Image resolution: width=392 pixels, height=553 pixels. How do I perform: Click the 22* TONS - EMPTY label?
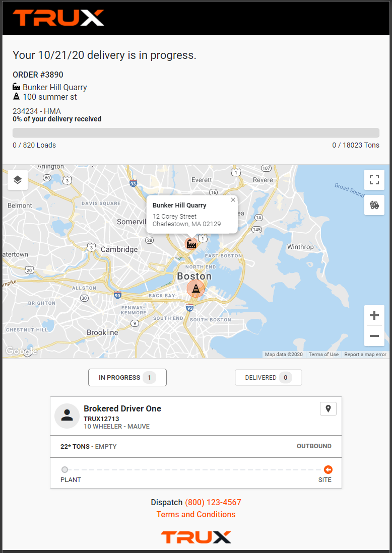(x=88, y=447)
